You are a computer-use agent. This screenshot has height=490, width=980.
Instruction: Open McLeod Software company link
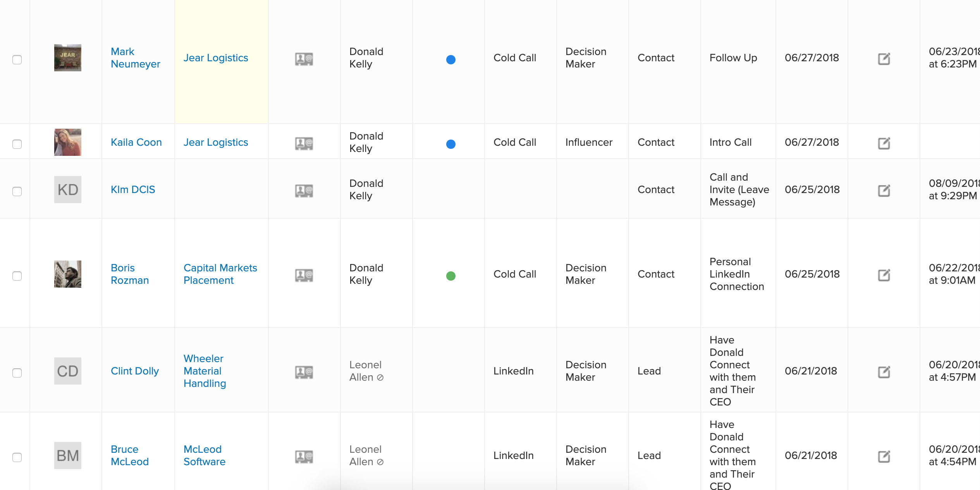205,455
